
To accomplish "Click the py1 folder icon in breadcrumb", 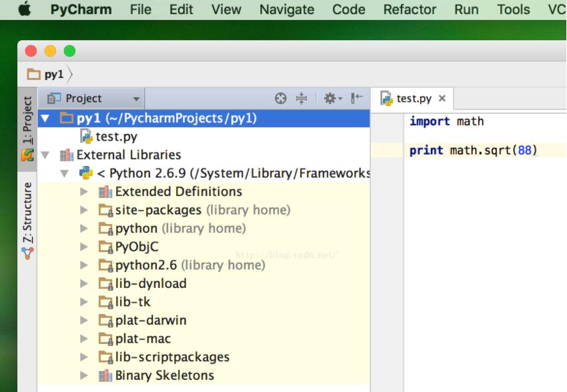I will pyautogui.click(x=33, y=74).
